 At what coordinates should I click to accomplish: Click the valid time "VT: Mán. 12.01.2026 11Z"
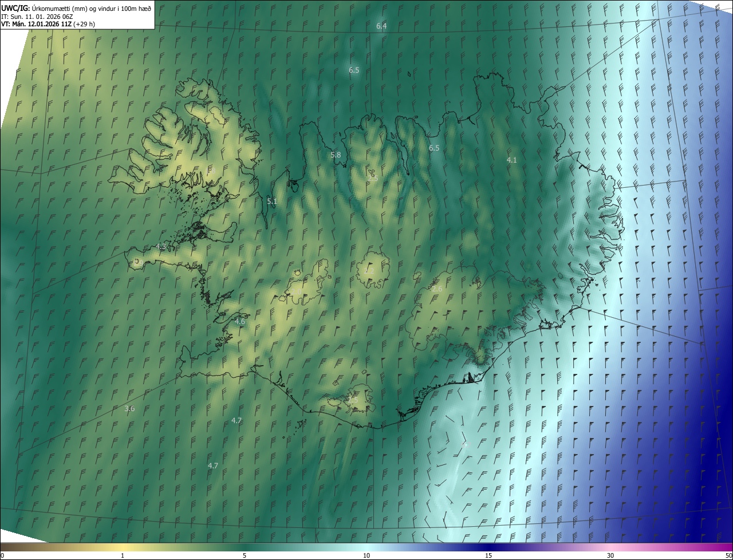(36, 24)
